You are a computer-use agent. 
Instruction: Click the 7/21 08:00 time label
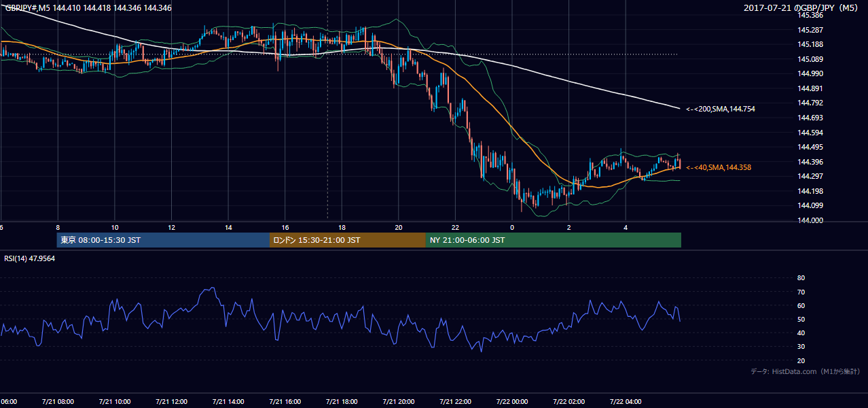click(58, 402)
